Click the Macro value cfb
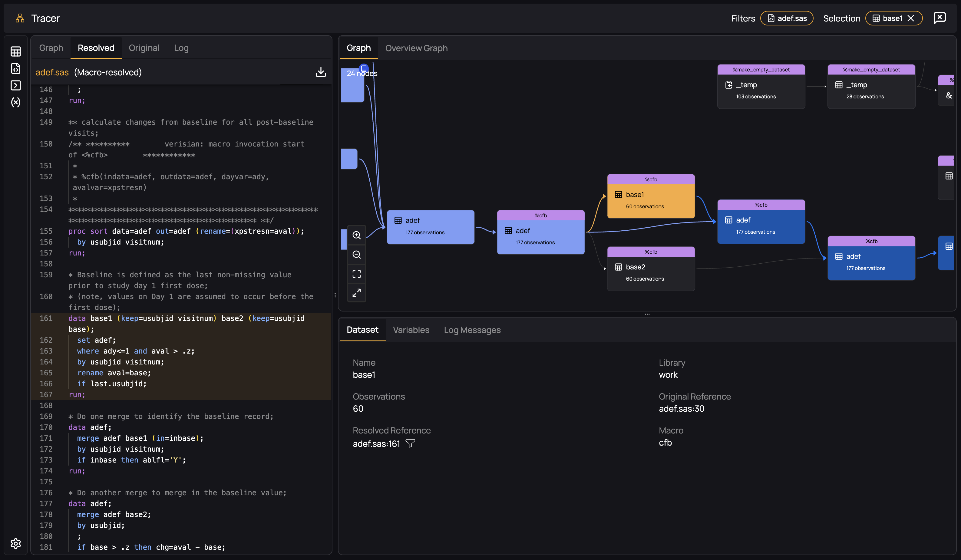Viewport: 961px width, 560px height. click(665, 443)
